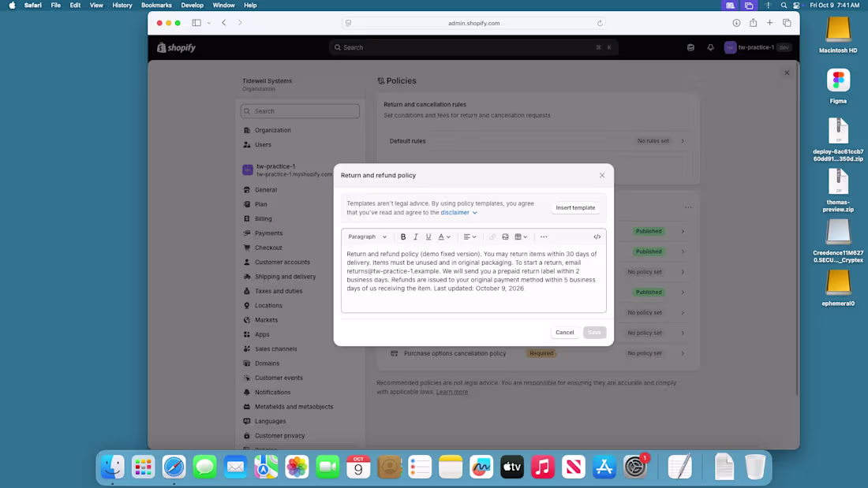Open Domains settings
The width and height of the screenshot is (868, 488).
click(267, 363)
